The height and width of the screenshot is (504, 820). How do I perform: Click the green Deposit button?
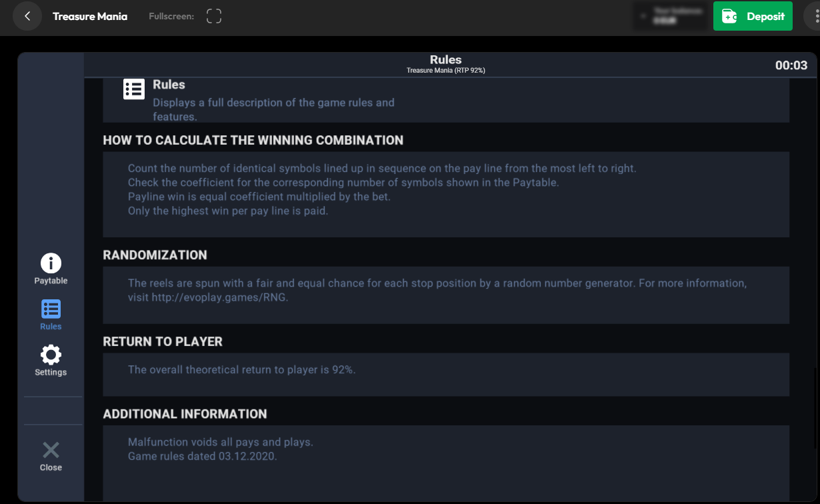pos(753,16)
